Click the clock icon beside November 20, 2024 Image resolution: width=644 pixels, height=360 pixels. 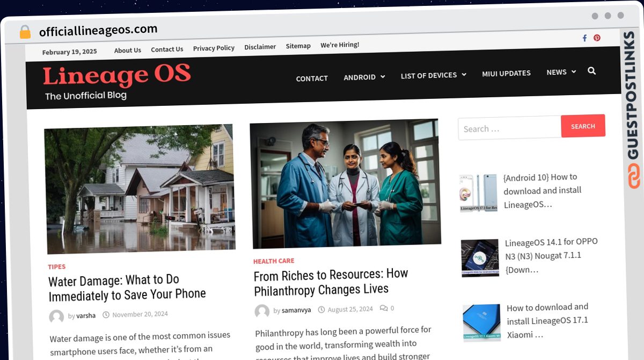(106, 314)
